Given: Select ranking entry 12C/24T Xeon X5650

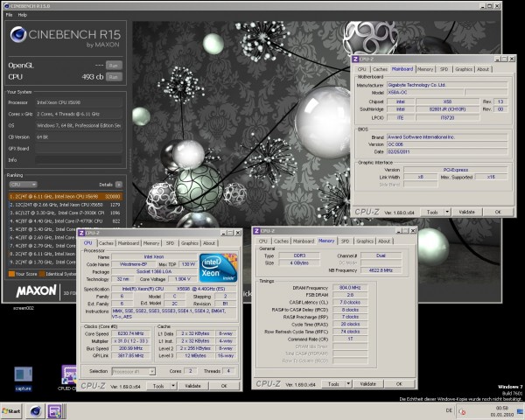Looking at the screenshot, I should click(66, 205).
